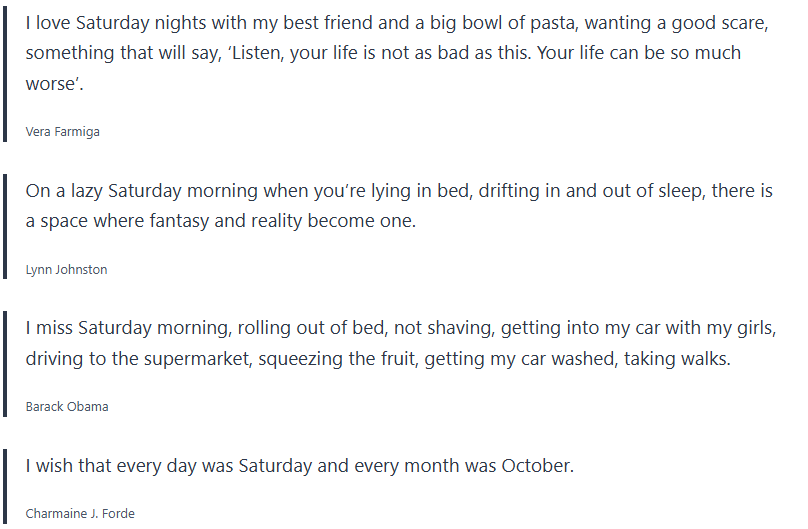
Task: Click the line starting 'I miss Saturday morning'
Action: pos(401,328)
